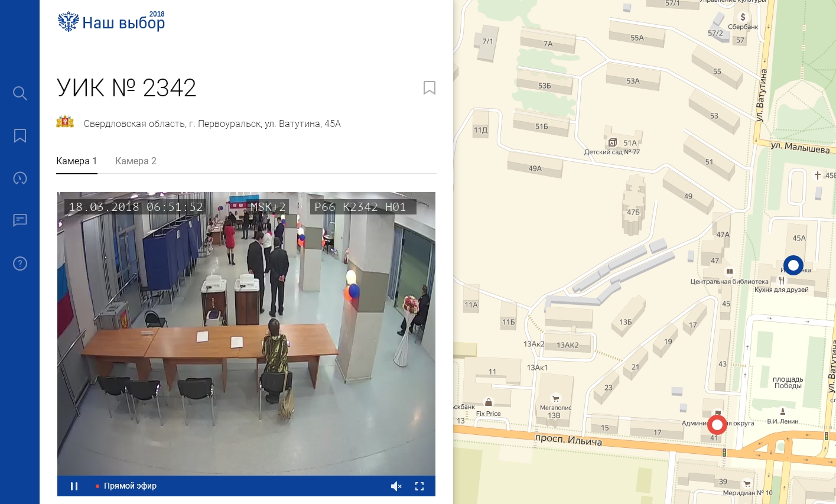Viewport: 836px width, 504px height.
Task: Pause the live video stream
Action: 74,486
